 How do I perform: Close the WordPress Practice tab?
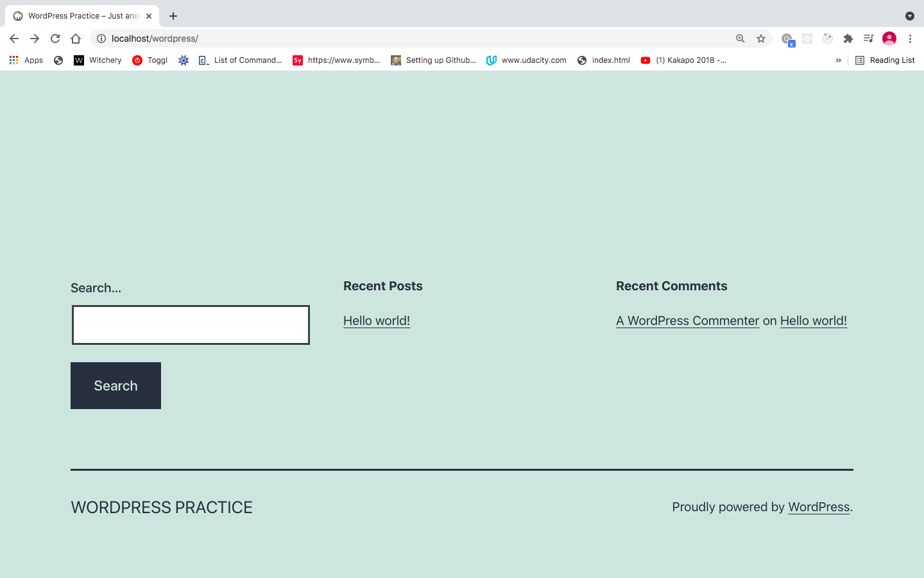pos(149,16)
